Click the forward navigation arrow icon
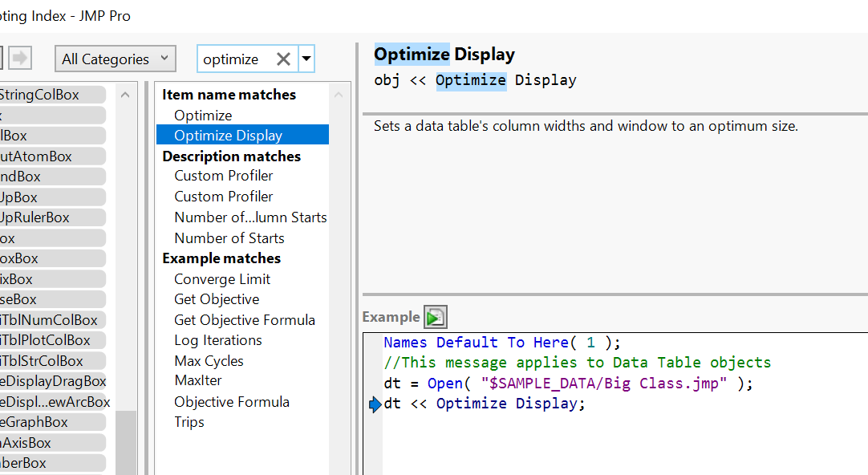 (x=20, y=58)
